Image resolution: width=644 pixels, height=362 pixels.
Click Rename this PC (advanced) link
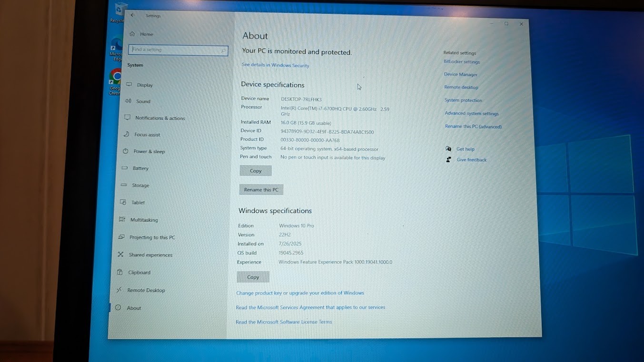coord(473,127)
